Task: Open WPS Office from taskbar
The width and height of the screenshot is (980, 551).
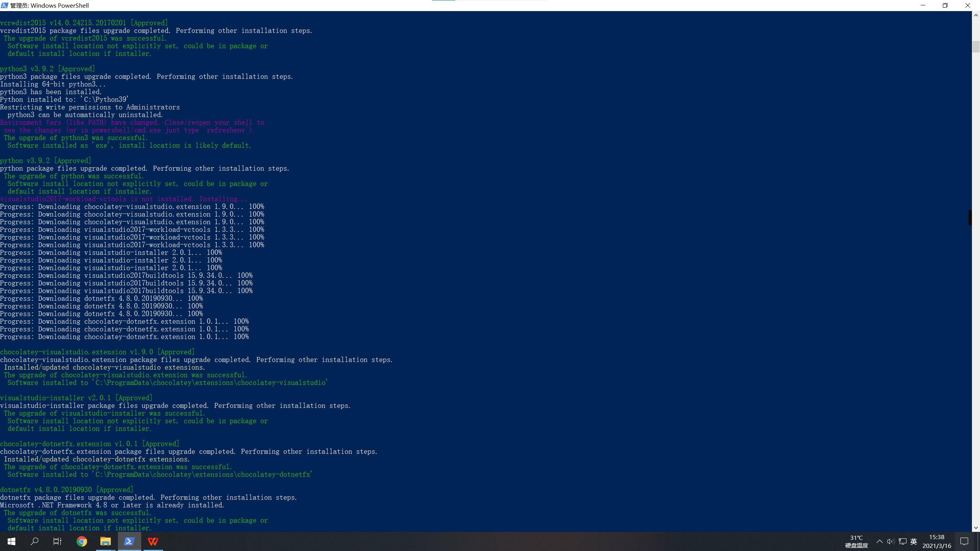Action: click(153, 541)
